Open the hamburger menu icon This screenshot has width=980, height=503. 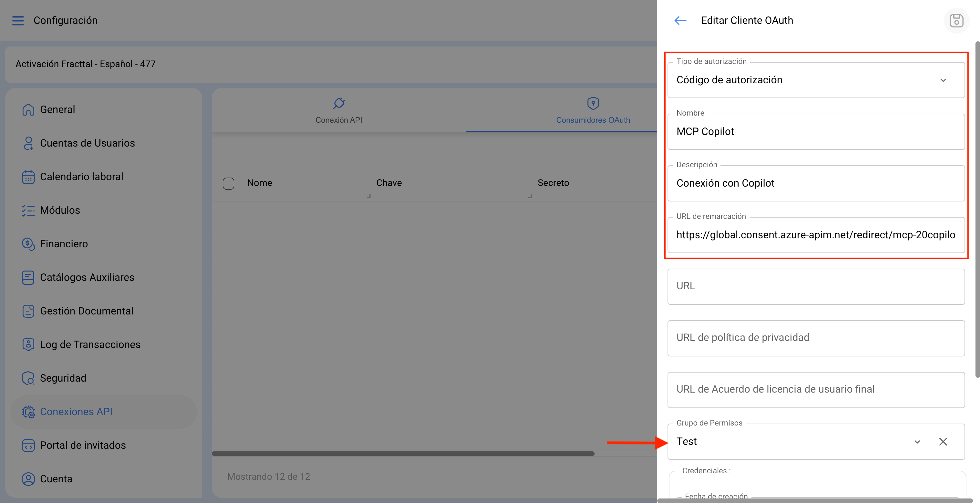pyautogui.click(x=18, y=21)
